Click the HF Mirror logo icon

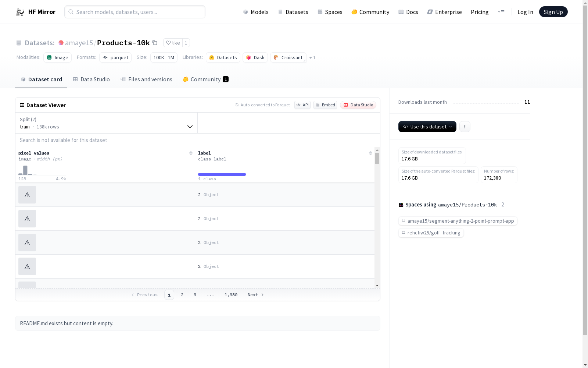point(20,12)
